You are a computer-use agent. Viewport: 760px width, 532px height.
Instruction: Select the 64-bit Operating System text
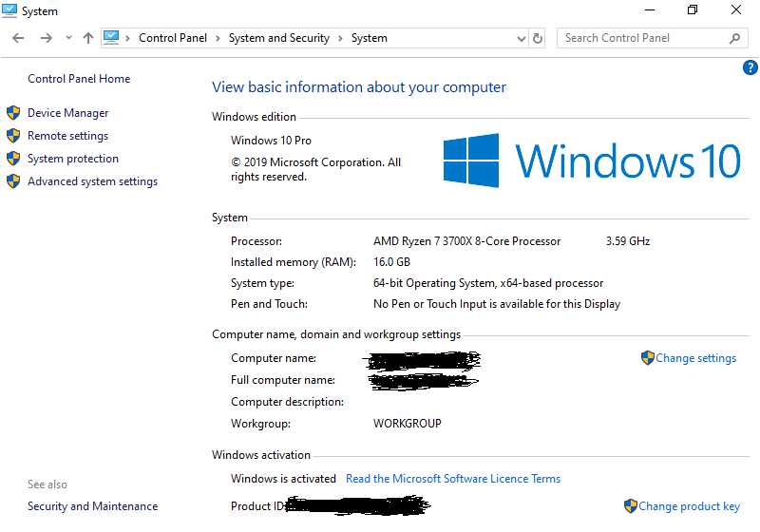coord(488,283)
